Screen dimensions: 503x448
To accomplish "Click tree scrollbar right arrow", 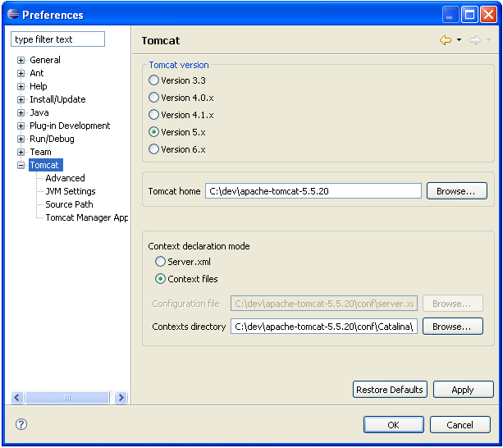I will click(x=121, y=398).
